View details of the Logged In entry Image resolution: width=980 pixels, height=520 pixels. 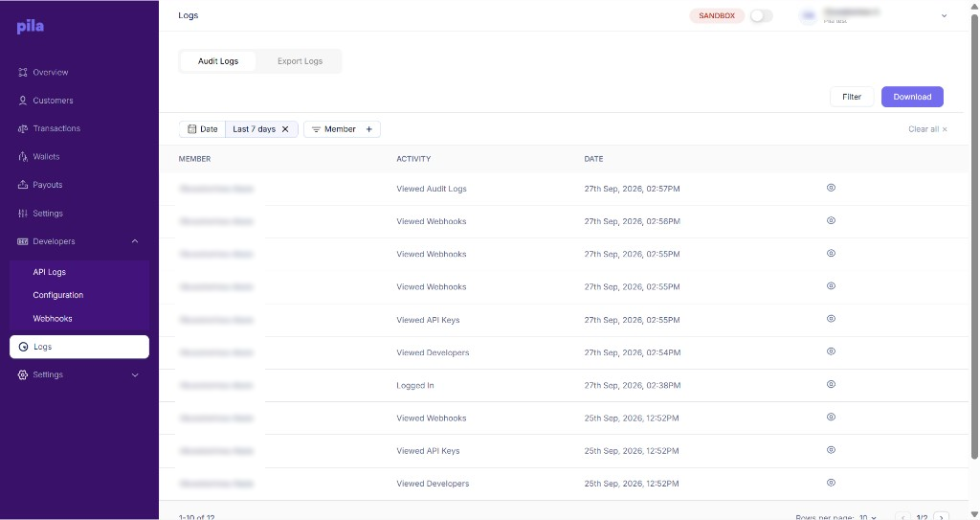point(831,384)
